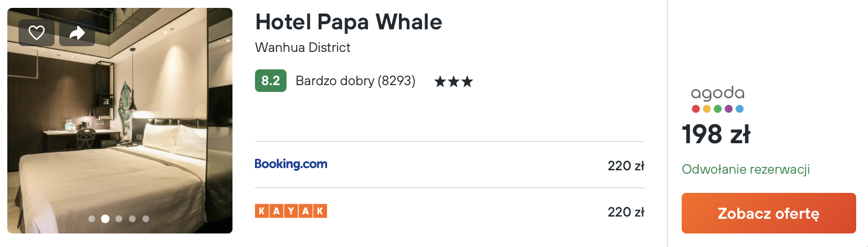Click the Zobacz ofertę button
868x247 pixels.
click(768, 213)
